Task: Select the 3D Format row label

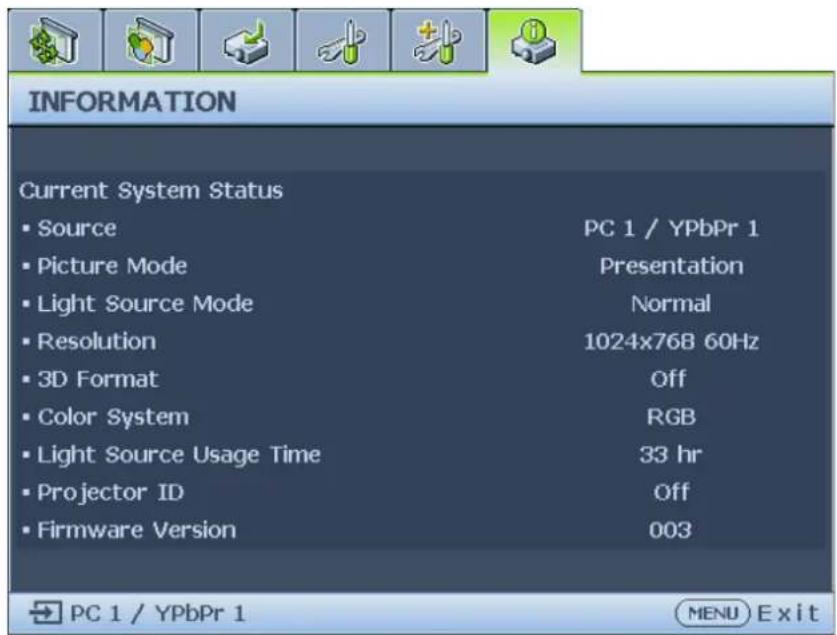Action: (x=98, y=379)
